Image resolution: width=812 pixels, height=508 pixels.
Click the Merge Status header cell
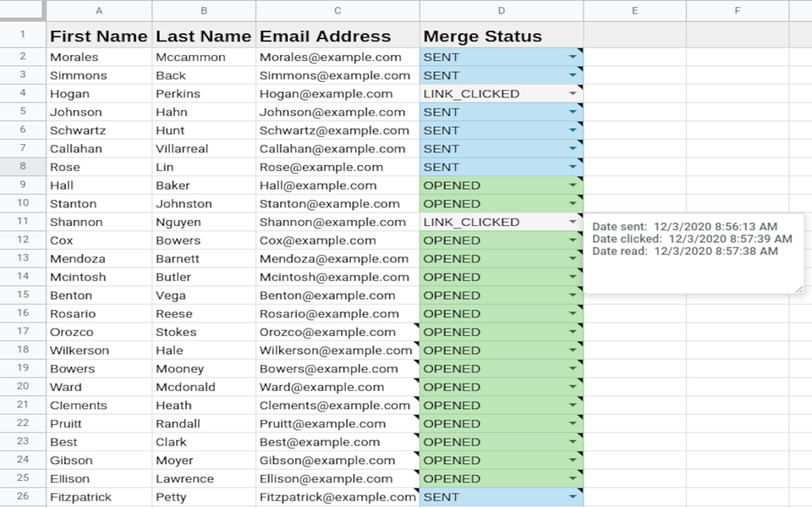[x=502, y=36]
